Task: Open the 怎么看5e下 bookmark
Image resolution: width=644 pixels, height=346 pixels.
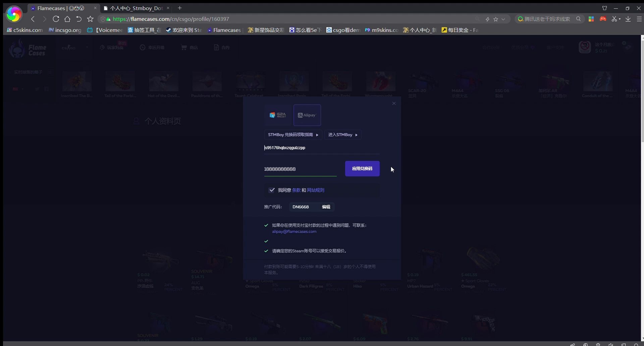Action: 306,30
